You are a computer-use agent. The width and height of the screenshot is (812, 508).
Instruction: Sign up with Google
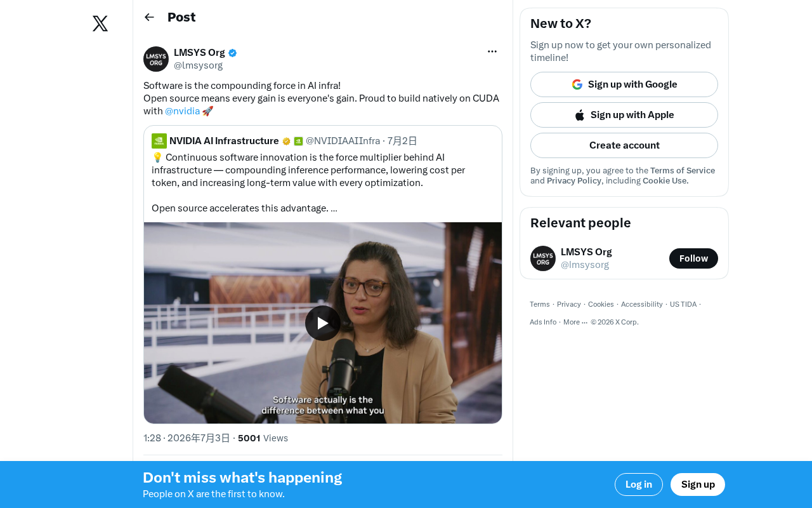624,84
